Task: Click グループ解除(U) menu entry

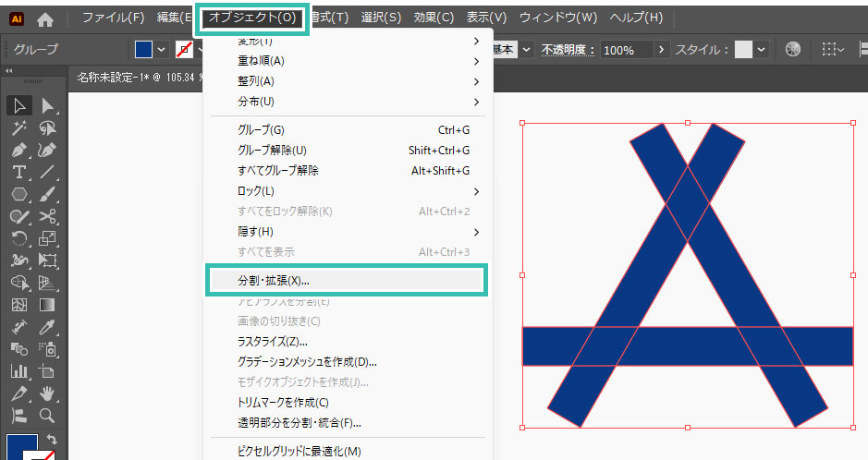Action: (272, 151)
